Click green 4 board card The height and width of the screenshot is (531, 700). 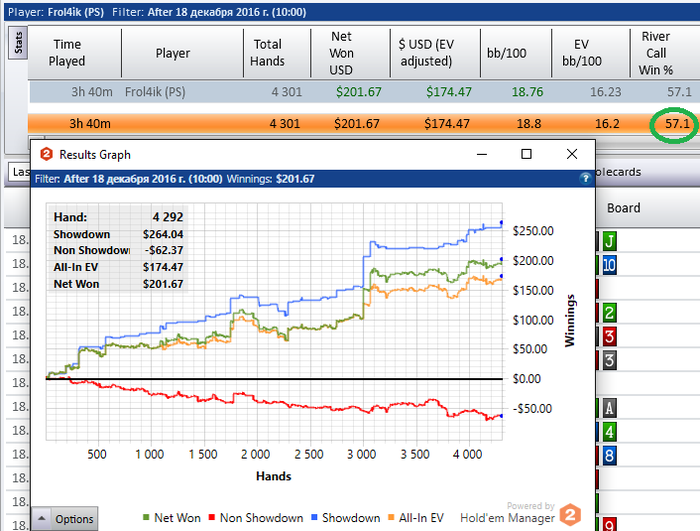(609, 432)
